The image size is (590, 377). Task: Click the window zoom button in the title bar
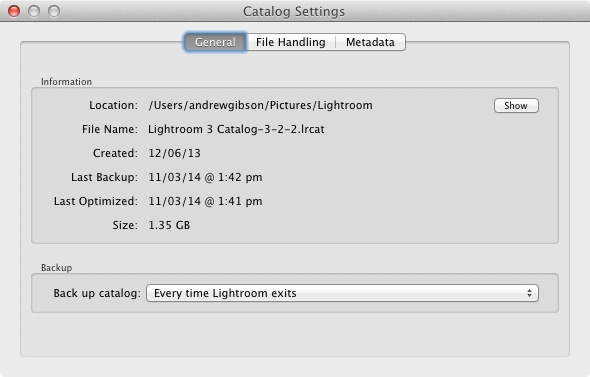pyautogui.click(x=54, y=11)
